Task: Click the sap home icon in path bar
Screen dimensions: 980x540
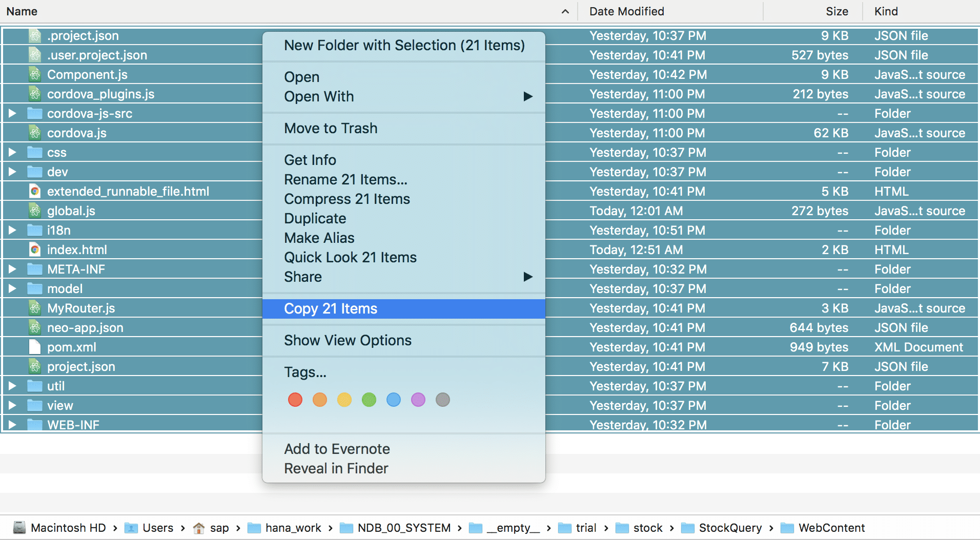Action: 199,528
